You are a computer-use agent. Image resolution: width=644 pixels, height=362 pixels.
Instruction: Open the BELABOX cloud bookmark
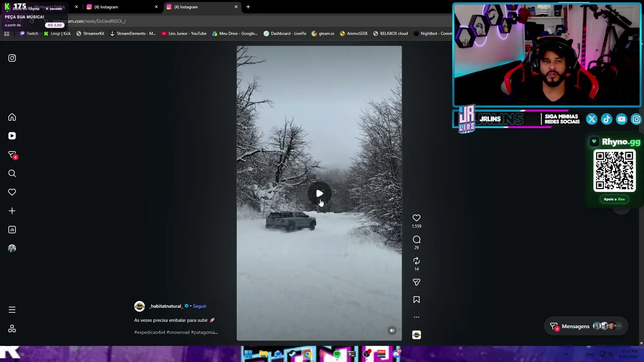[x=390, y=34]
